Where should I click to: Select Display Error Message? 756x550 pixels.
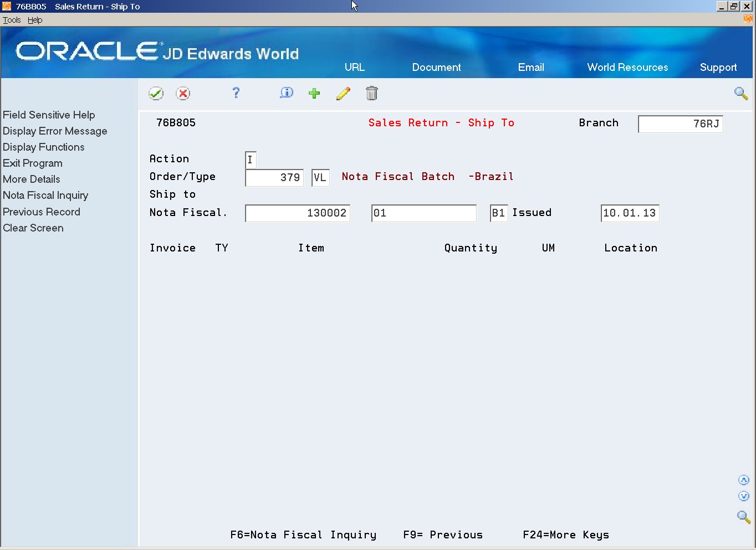pyautogui.click(x=55, y=131)
